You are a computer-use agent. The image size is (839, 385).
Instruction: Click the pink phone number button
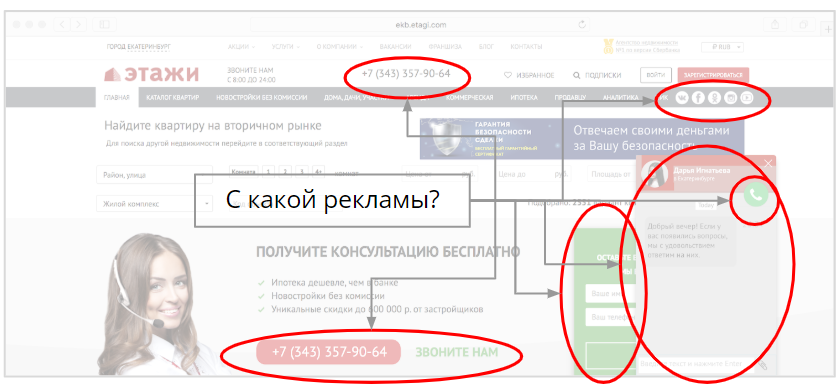pyautogui.click(x=329, y=352)
